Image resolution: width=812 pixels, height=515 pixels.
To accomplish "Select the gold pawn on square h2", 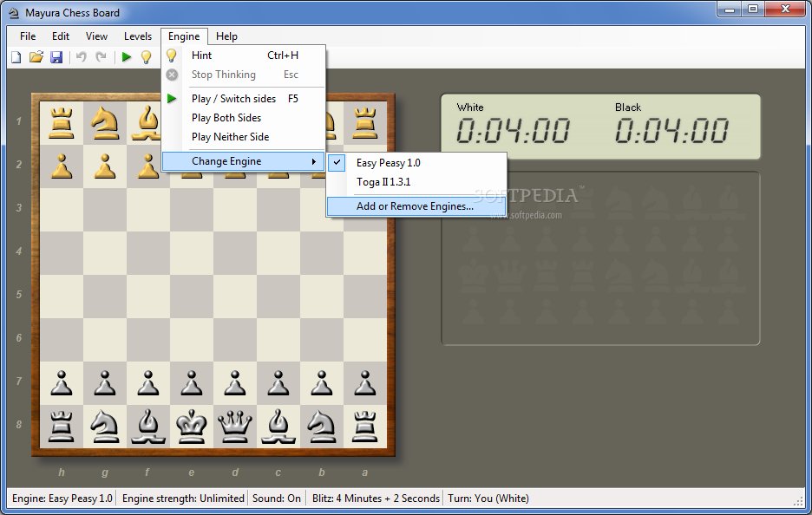I will click(61, 166).
